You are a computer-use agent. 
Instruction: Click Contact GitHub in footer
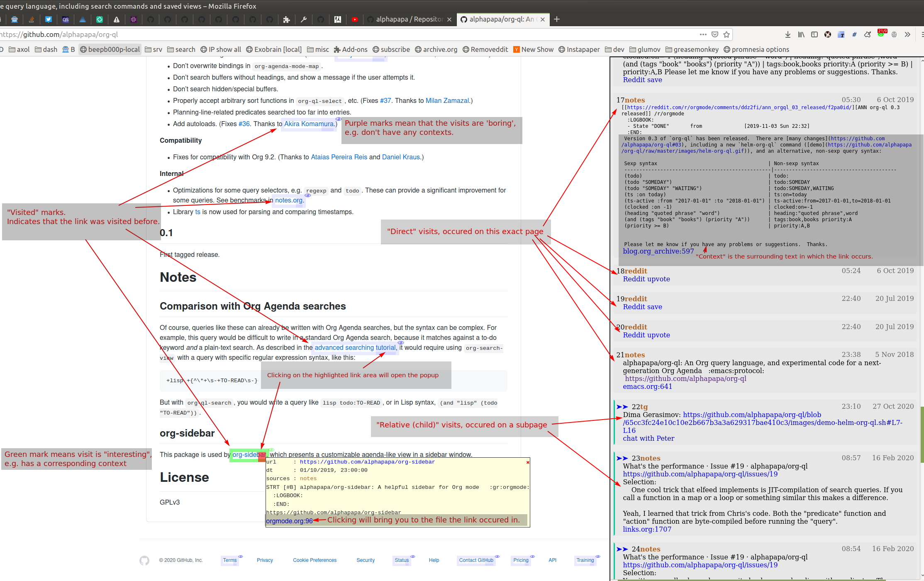[476, 560]
